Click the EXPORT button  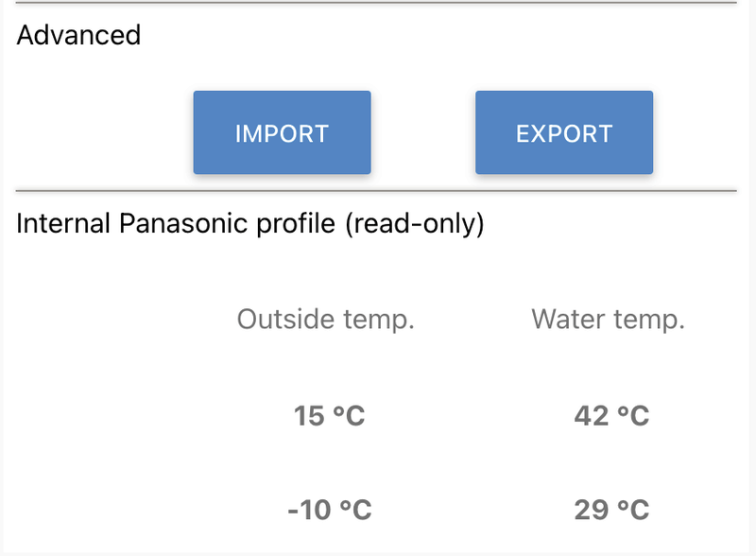click(564, 132)
